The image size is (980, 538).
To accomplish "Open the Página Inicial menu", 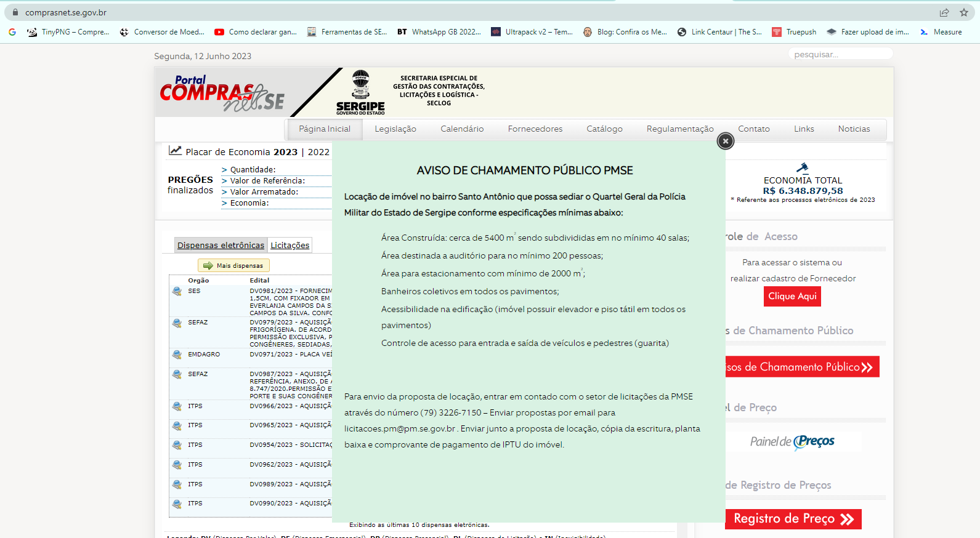I will [325, 129].
